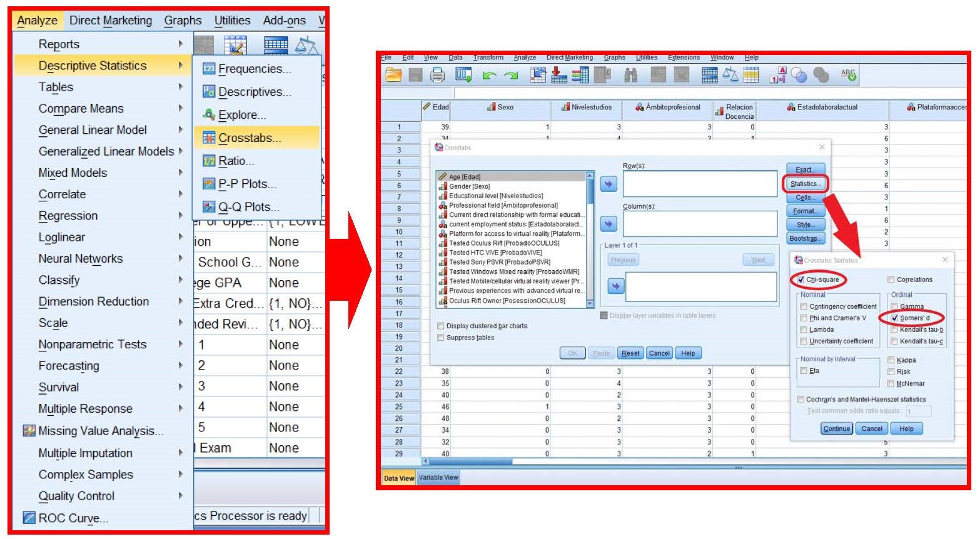Uncheck the Chi-square checkbox
Screen dimensions: 980x539
tap(801, 280)
